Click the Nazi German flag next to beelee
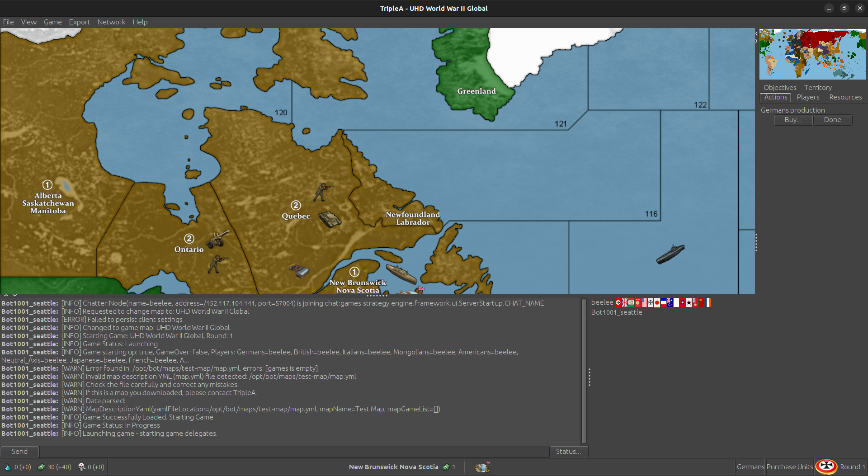Image resolution: width=868 pixels, height=476 pixels. pyautogui.click(x=618, y=302)
